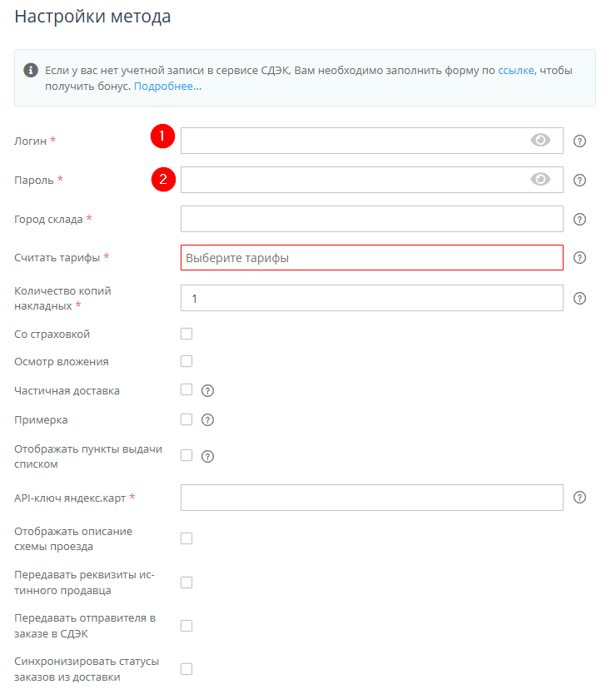Enable Синхронизировать статусы заказов checkbox
The image size is (616, 694).
pyautogui.click(x=186, y=669)
